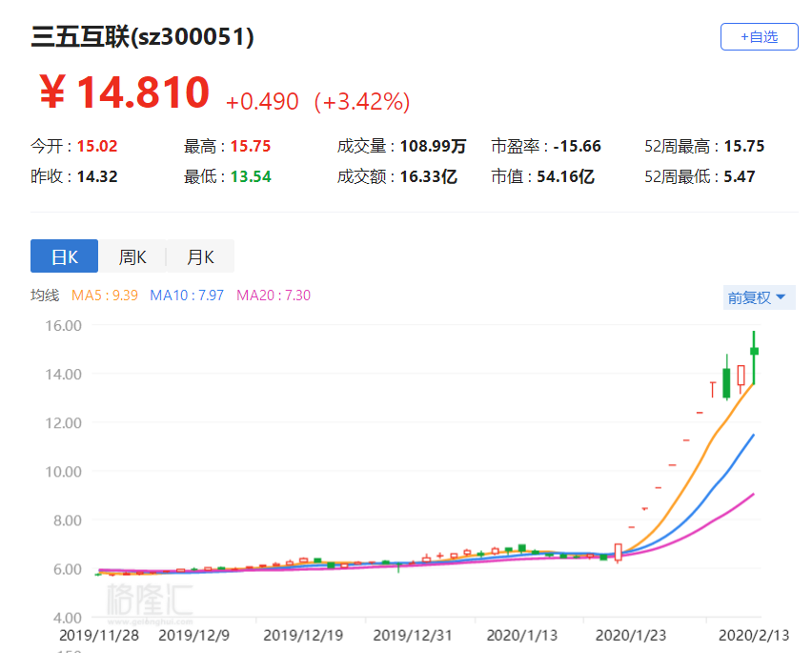Switch to the 月K monthly chart tab
812x653 pixels.
point(200,256)
